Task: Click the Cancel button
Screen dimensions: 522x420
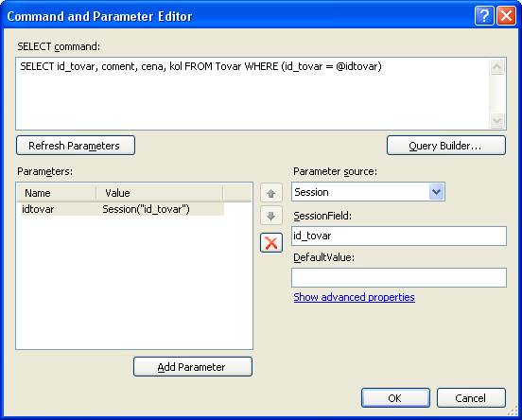Action: (x=471, y=397)
